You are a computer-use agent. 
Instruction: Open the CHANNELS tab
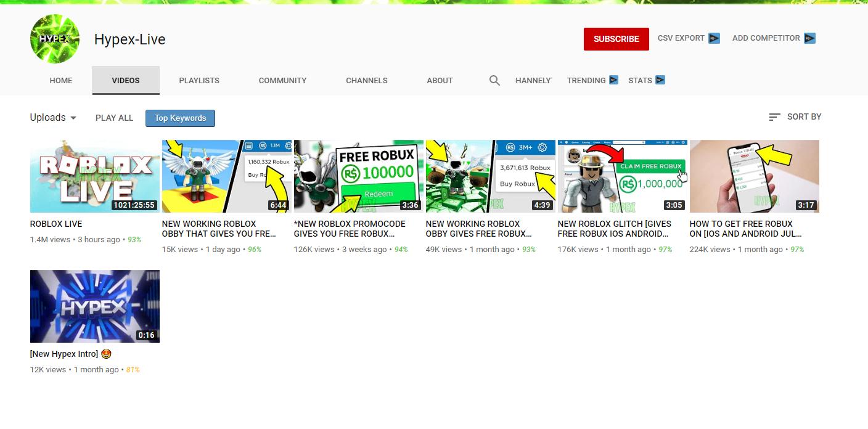click(367, 80)
